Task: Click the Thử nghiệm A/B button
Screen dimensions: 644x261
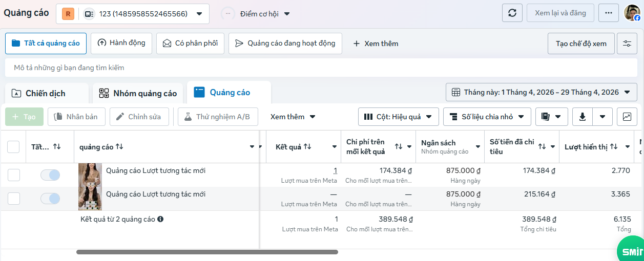Action: [218, 117]
